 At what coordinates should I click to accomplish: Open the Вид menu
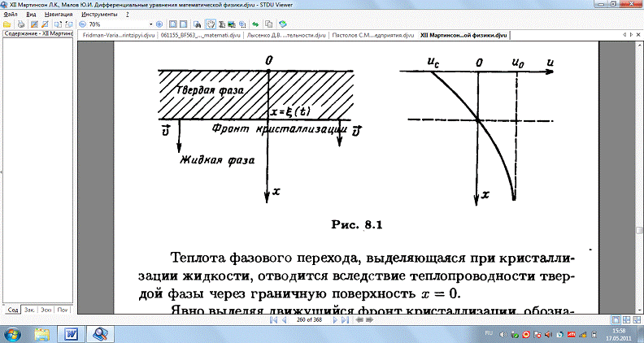[x=31, y=14]
